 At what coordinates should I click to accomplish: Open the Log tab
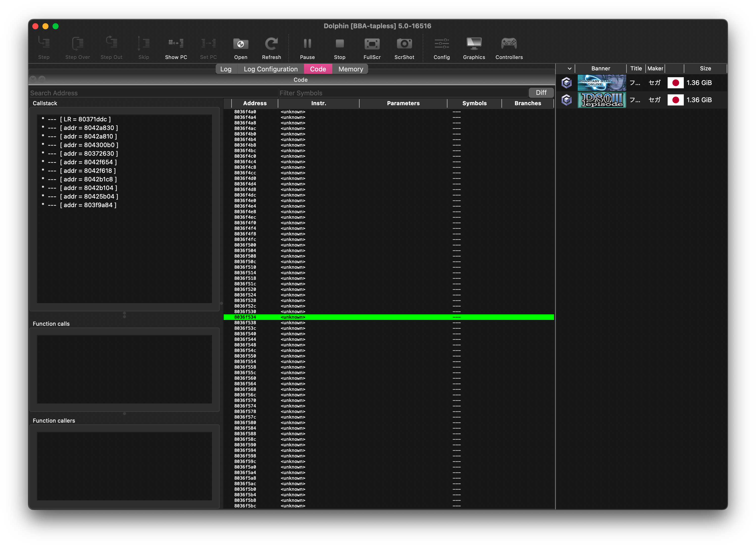tap(226, 69)
